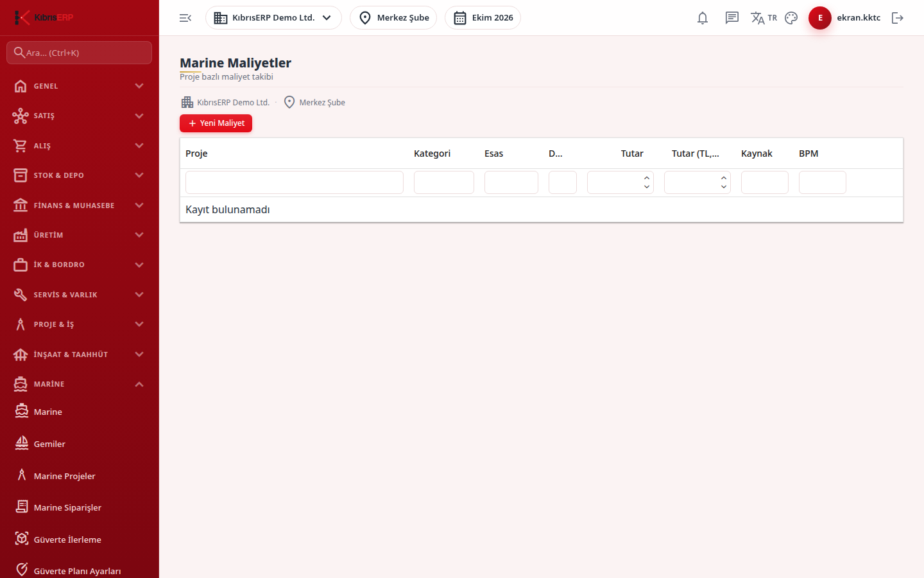Click the logout icon in header
This screenshot has height=578, width=924.
tap(898, 18)
